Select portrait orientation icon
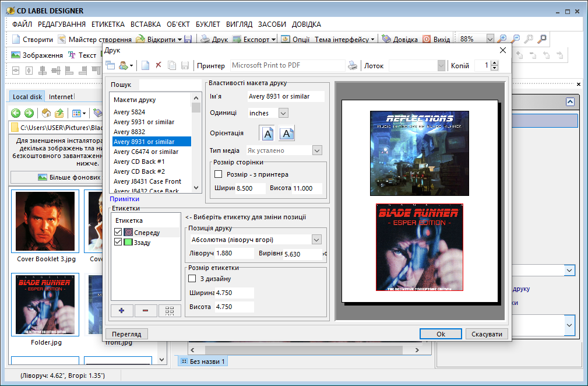 coord(266,134)
